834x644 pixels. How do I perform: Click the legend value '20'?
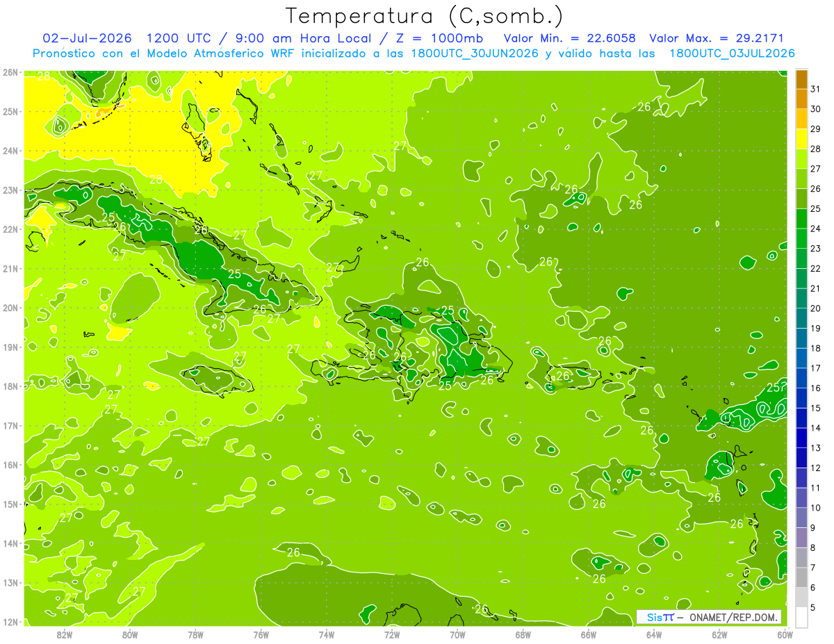pos(815,308)
